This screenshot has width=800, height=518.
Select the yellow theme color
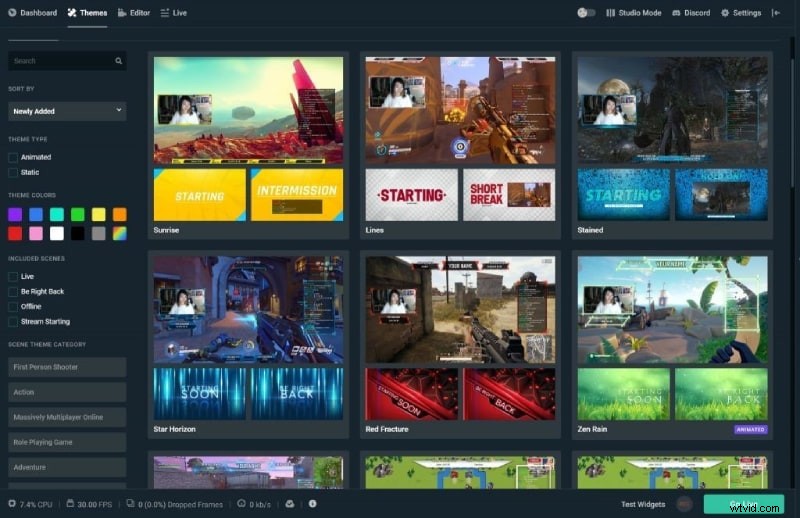click(98, 214)
